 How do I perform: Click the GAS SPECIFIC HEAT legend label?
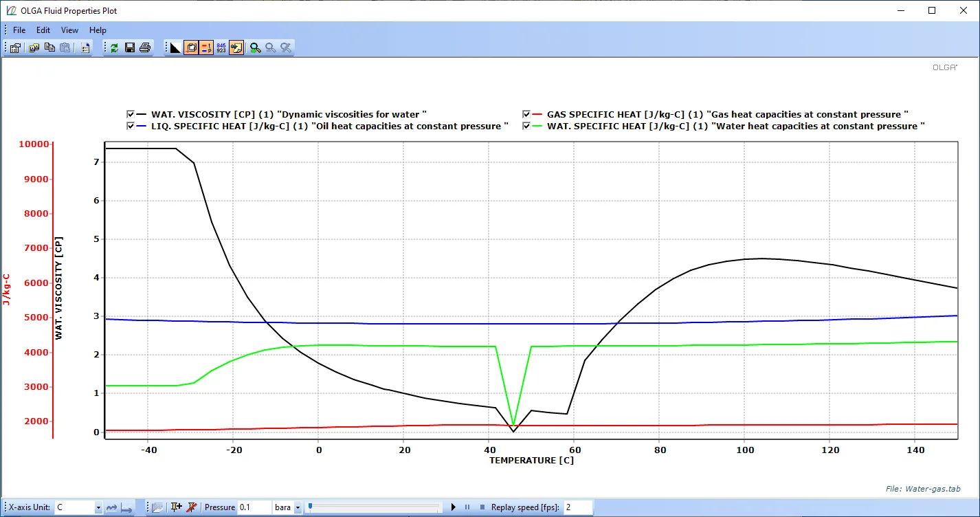[728, 114]
